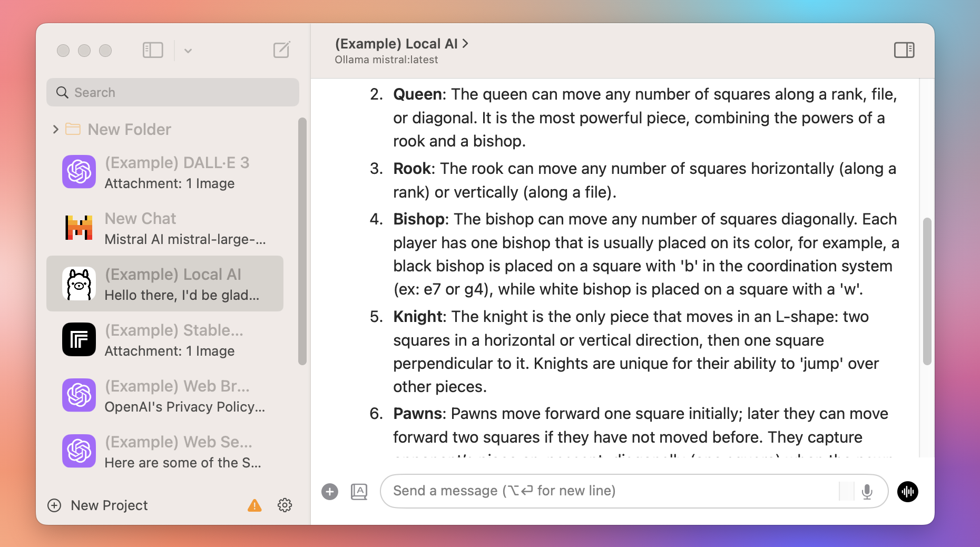The height and width of the screenshot is (547, 980).
Task: Toggle the left sidebar panel
Action: coord(153,50)
